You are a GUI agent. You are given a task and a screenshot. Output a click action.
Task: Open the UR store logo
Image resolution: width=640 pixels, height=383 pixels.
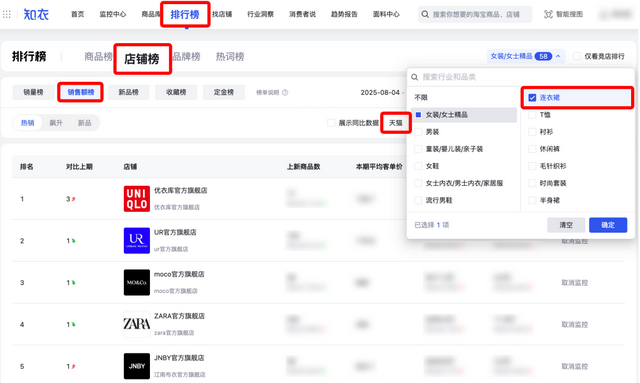point(137,240)
